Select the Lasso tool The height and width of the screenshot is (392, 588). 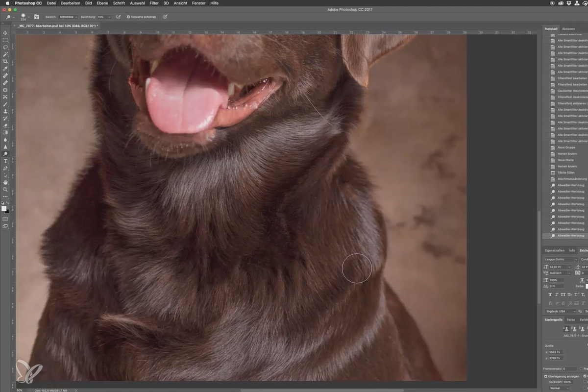point(5,47)
